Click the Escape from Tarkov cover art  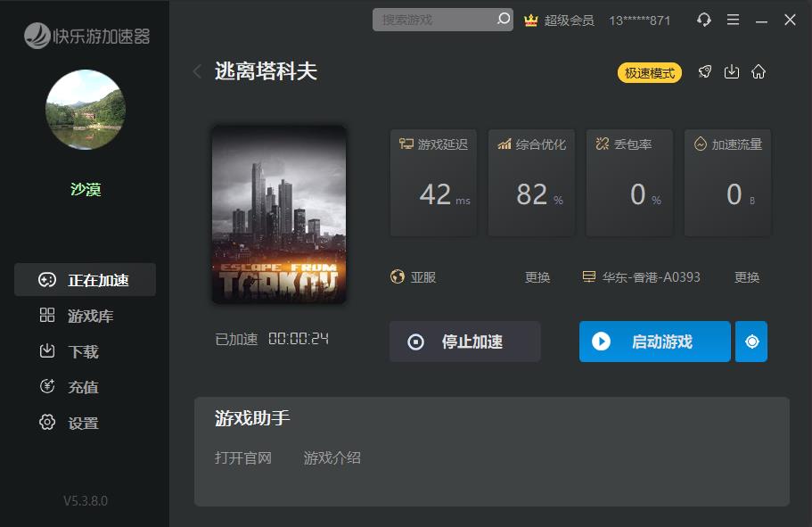(x=279, y=215)
